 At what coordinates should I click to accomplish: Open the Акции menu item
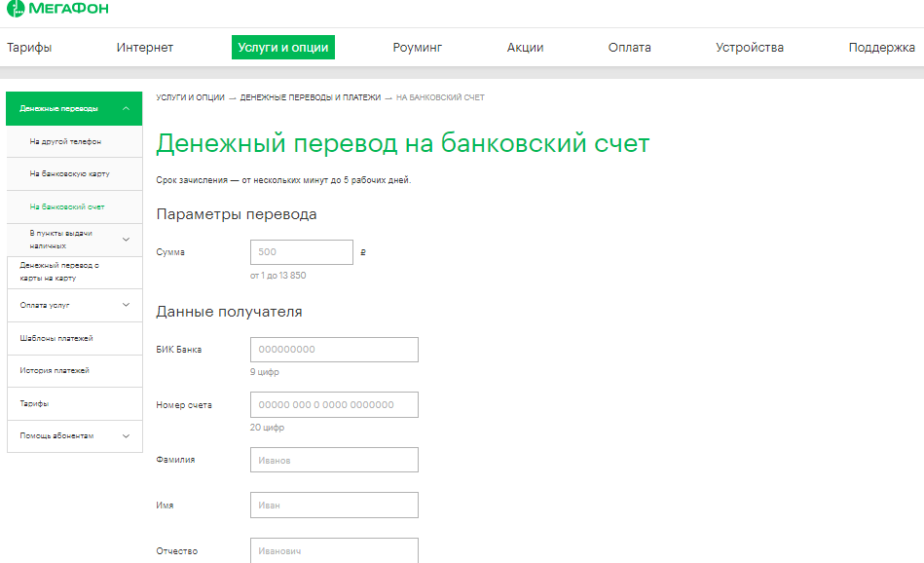(525, 47)
